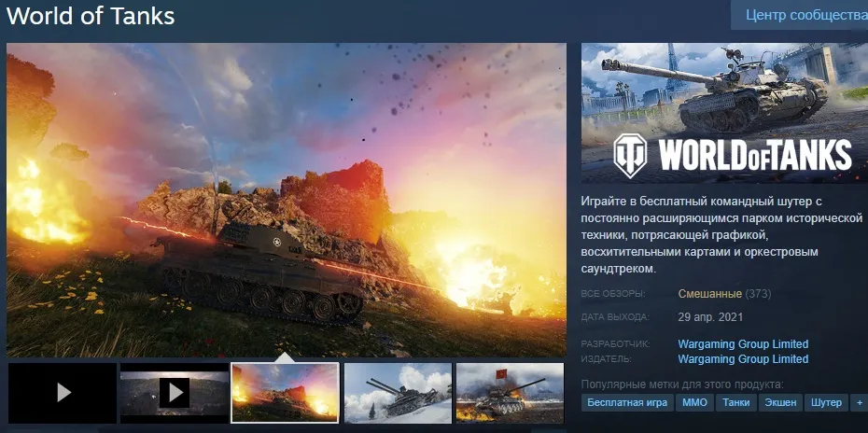Viewport: 868px width, 433px height.
Task: Open Wargaming Group Limited publisher link
Action: point(743,358)
